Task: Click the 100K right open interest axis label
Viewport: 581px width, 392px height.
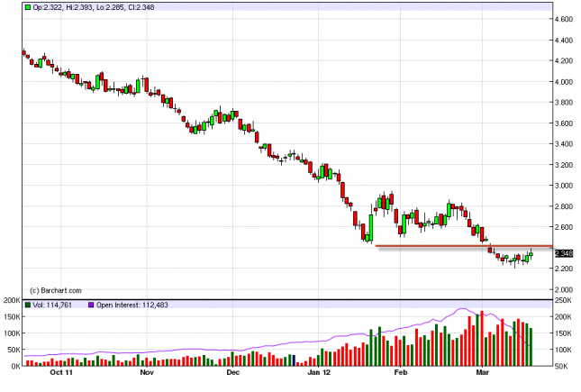Action: click(x=563, y=350)
